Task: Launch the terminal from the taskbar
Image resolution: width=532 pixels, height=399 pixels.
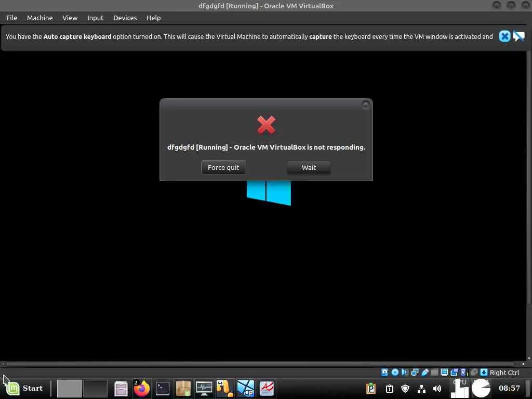Action: 163,388
